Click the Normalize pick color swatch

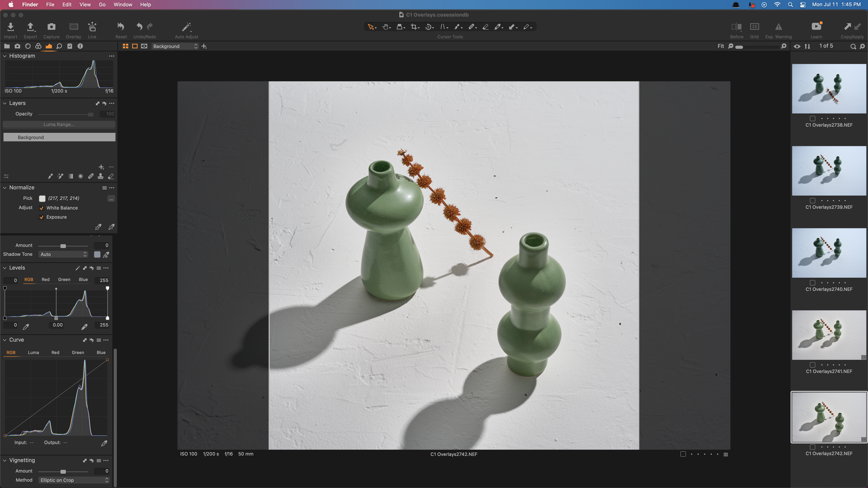point(42,199)
